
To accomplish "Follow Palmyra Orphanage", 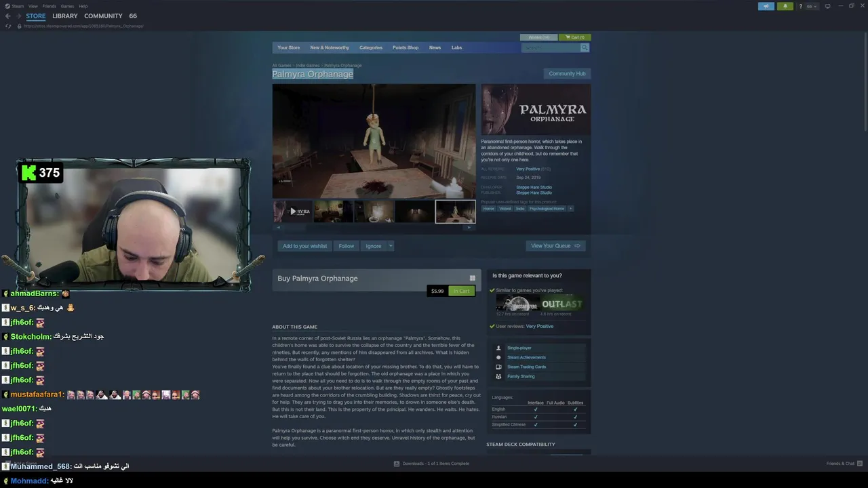I will coord(347,246).
